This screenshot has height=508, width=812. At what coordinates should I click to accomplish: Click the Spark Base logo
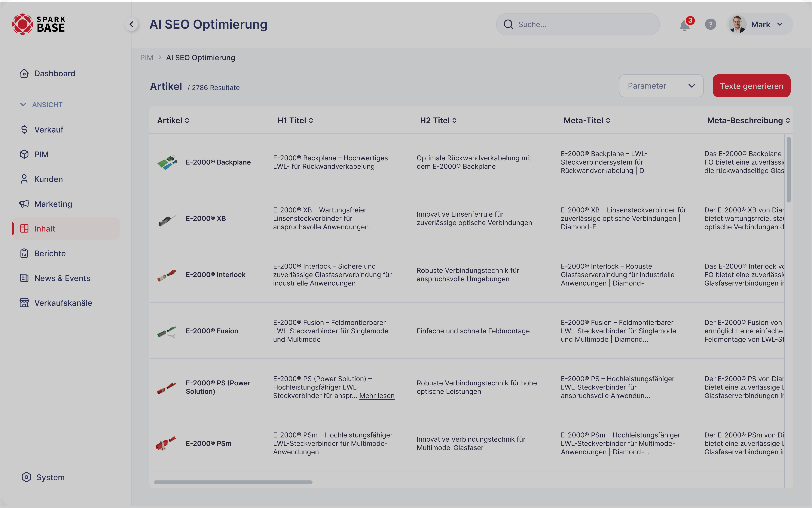click(x=39, y=24)
